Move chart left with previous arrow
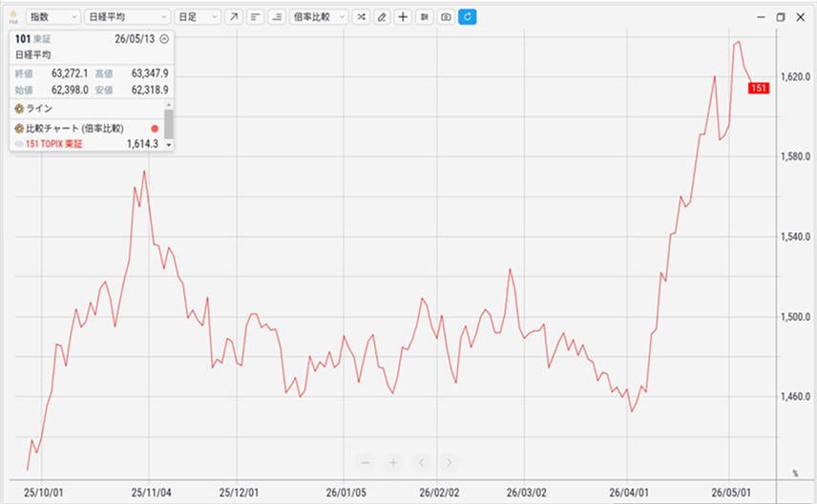 click(422, 462)
